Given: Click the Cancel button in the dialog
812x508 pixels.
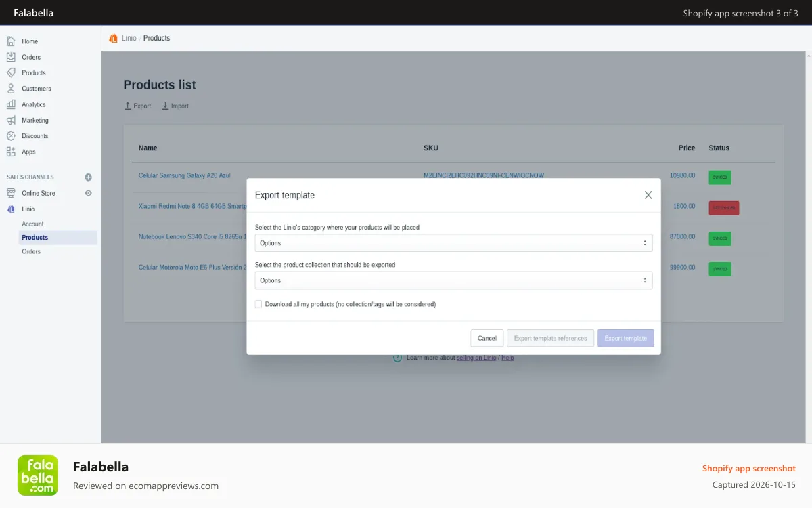Looking at the screenshot, I should click(487, 338).
